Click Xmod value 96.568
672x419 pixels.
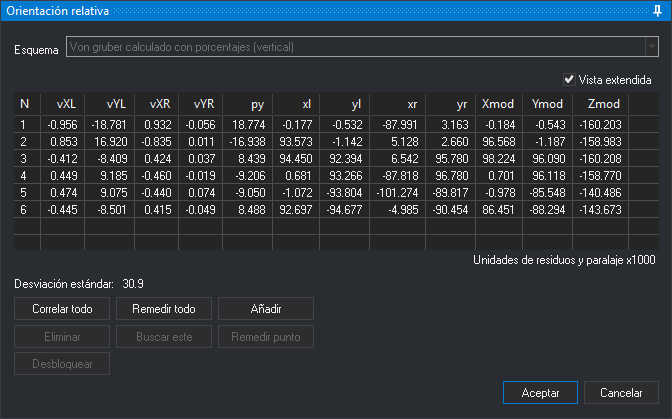[499, 142]
